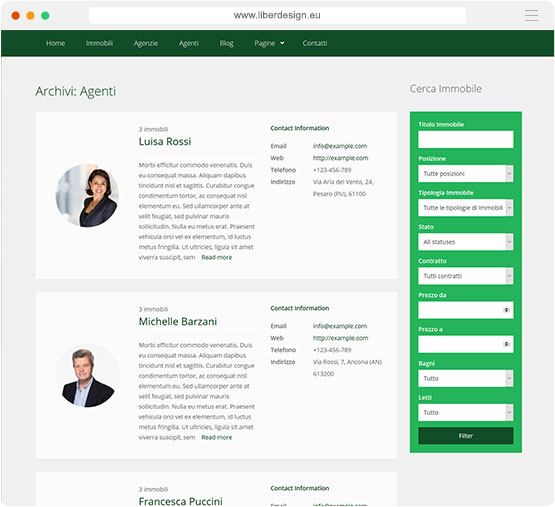This screenshot has height=507, width=555.
Task: Open Luisa Rossi agent profile link
Action: pos(165,142)
